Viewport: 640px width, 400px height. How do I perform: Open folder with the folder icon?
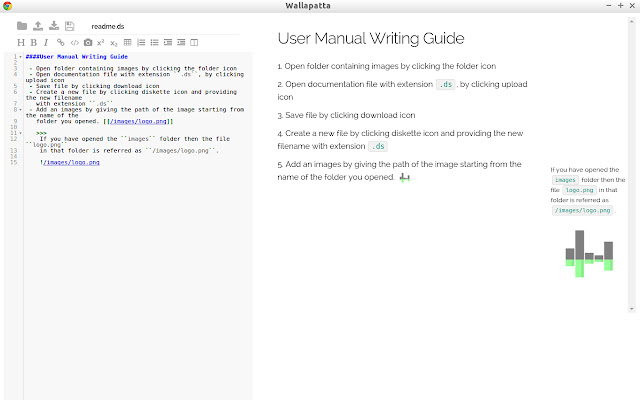point(22,26)
